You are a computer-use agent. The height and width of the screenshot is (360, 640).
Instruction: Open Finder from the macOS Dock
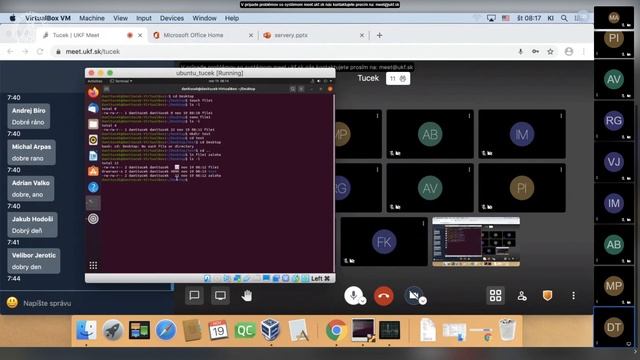coord(87,330)
